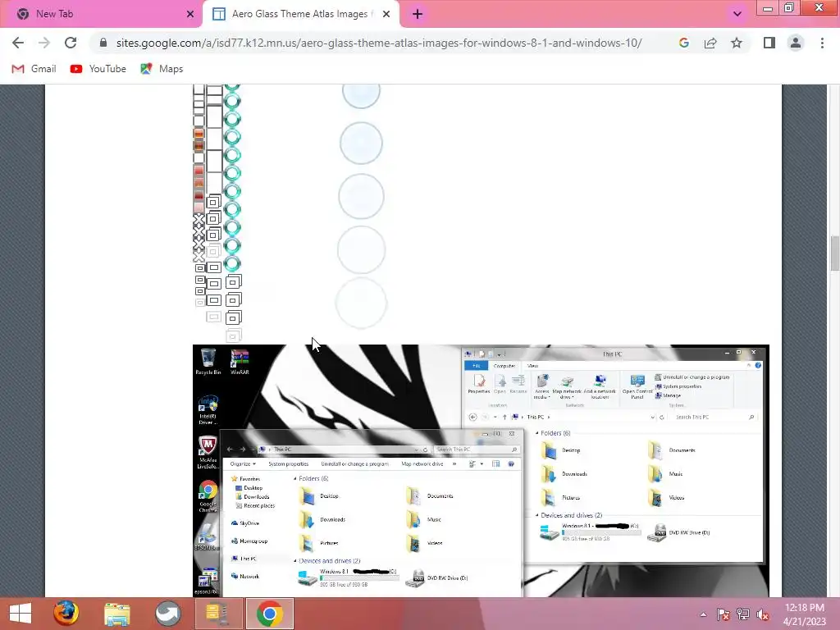
Task: Open the Chrome three-dot menu
Action: (x=822, y=43)
